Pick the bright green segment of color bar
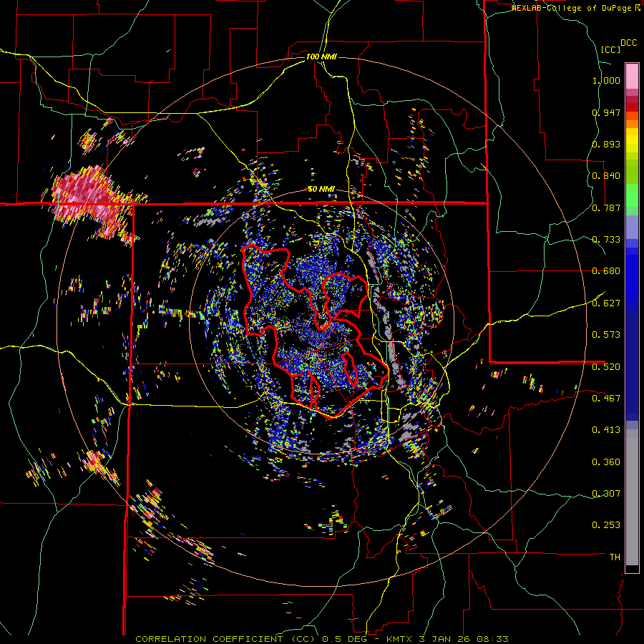 coord(632,195)
